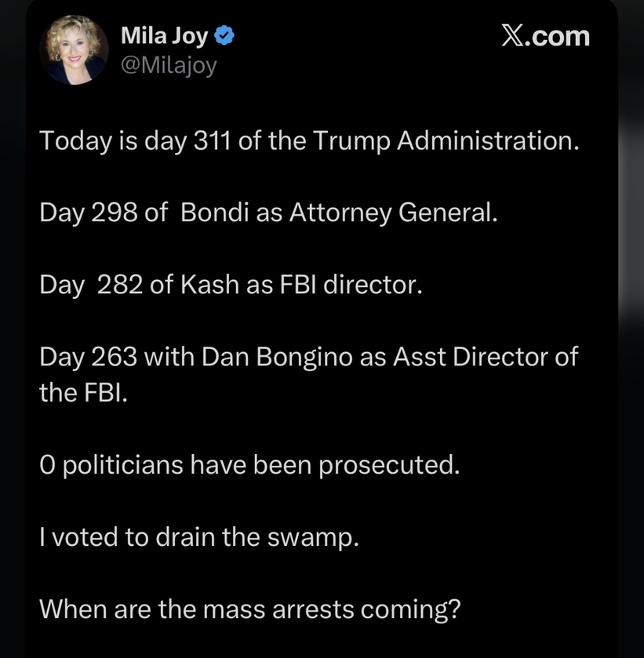Open Mila Joy's profile photo
The image size is (644, 658).
click(74, 49)
